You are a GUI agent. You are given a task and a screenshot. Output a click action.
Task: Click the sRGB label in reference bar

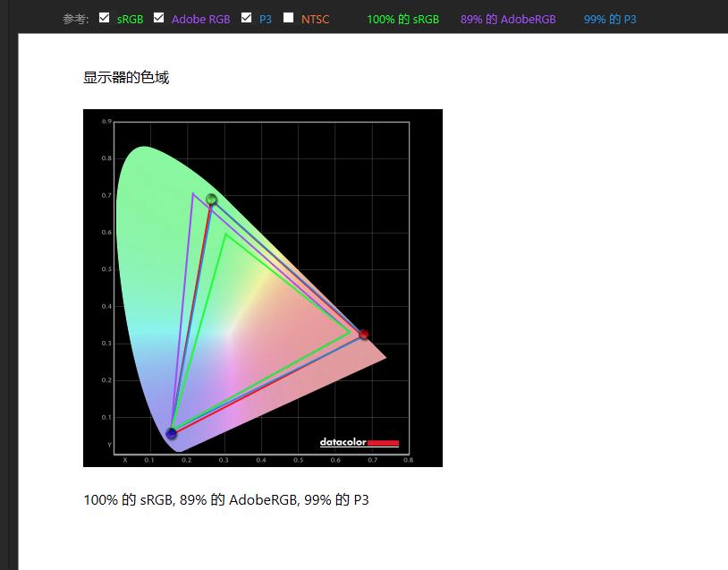click(x=130, y=20)
